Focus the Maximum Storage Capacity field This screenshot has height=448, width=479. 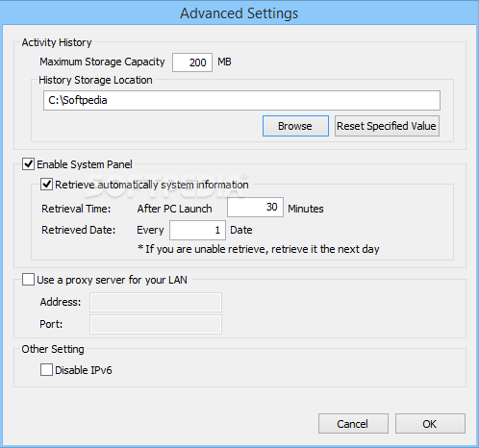click(192, 62)
